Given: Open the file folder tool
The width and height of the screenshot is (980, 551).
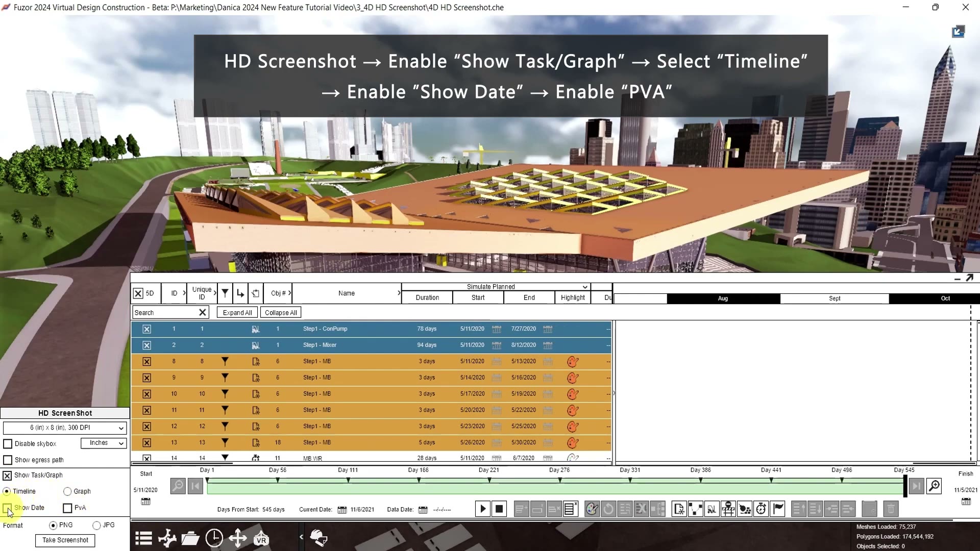Looking at the screenshot, I should [190, 538].
